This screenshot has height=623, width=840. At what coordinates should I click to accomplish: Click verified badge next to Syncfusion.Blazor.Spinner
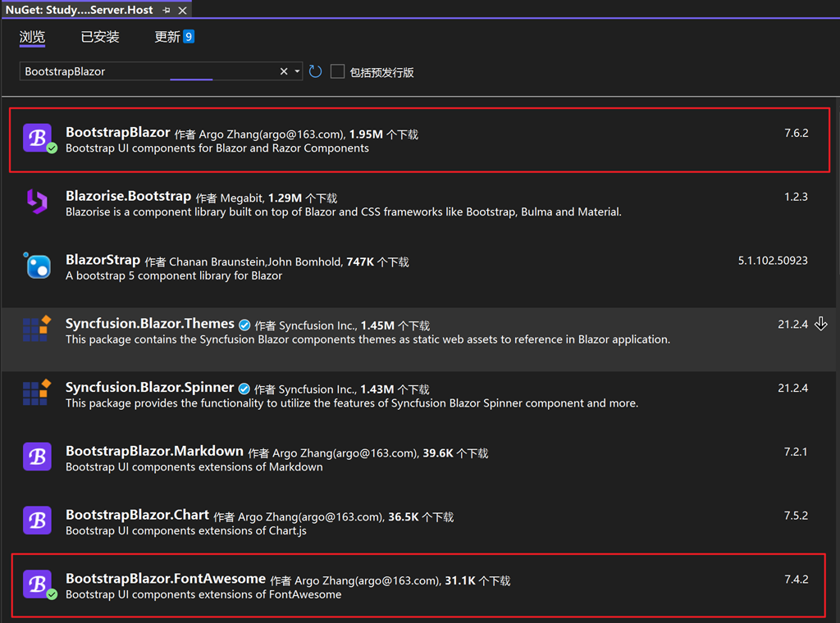click(x=244, y=389)
